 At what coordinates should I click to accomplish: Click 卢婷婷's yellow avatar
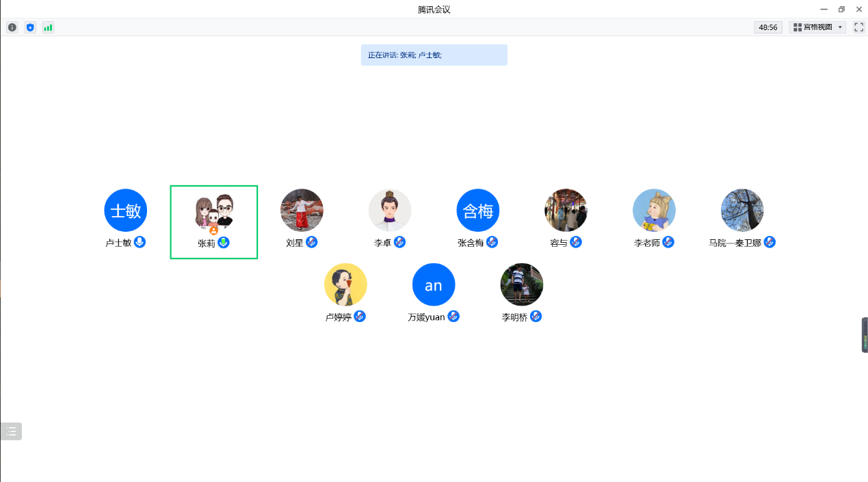click(x=345, y=284)
